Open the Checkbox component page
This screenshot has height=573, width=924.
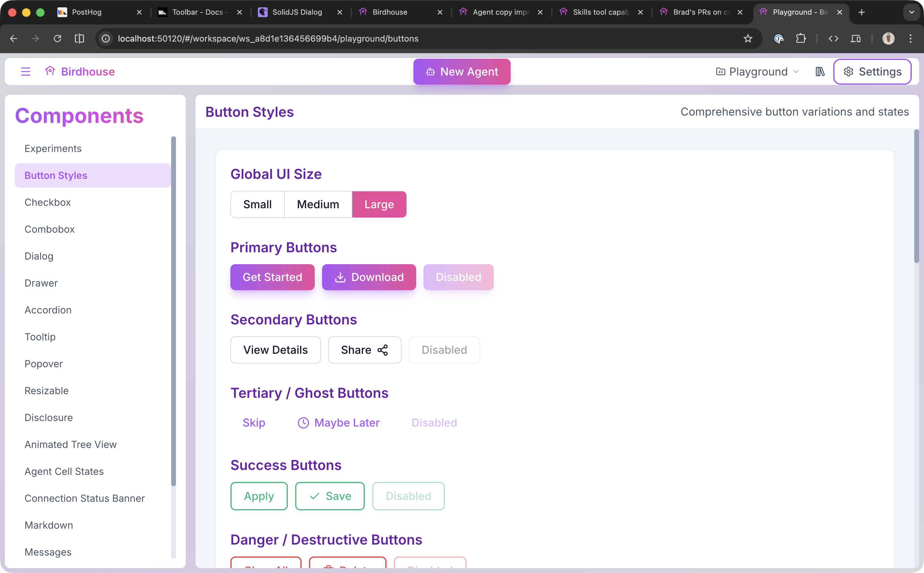[x=48, y=202]
